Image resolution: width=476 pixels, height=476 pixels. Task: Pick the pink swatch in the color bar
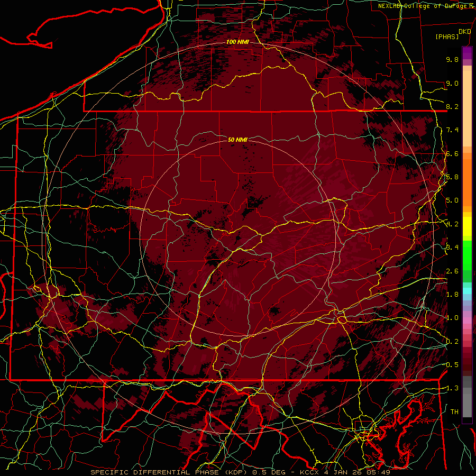click(467, 321)
